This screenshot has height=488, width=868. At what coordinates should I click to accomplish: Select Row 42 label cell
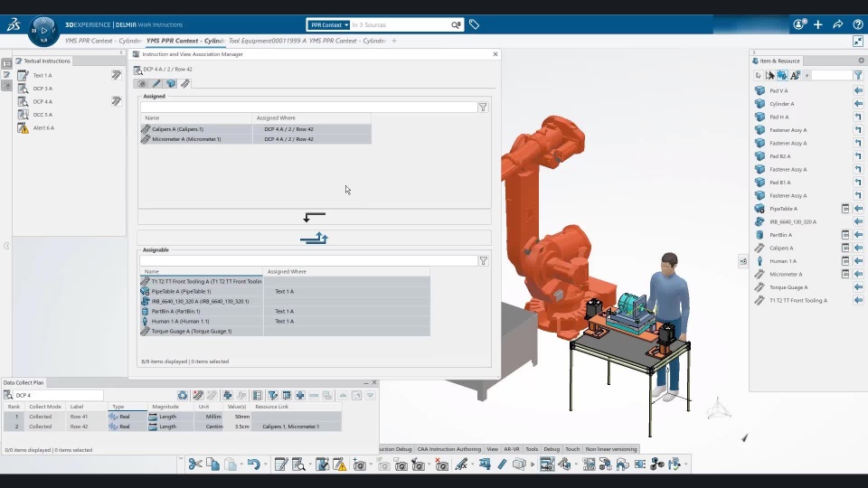[87, 427]
